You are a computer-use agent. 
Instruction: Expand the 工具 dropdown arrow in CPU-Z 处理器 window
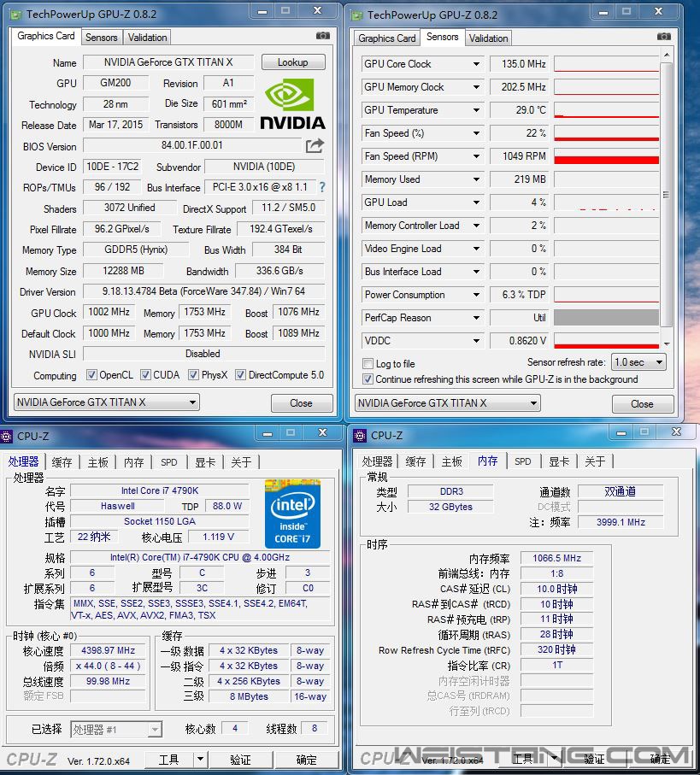coord(200,759)
